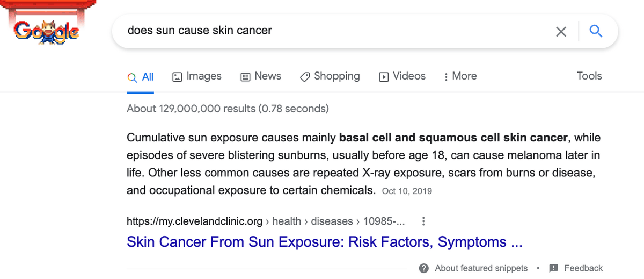Screen dimensions: 644x279
Task: Open the Skin Cancer From Sun Exposure result
Action: [324, 242]
